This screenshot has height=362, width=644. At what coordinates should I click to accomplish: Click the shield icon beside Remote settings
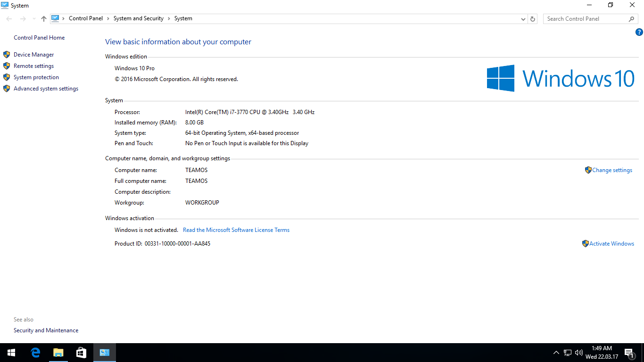tap(7, 66)
